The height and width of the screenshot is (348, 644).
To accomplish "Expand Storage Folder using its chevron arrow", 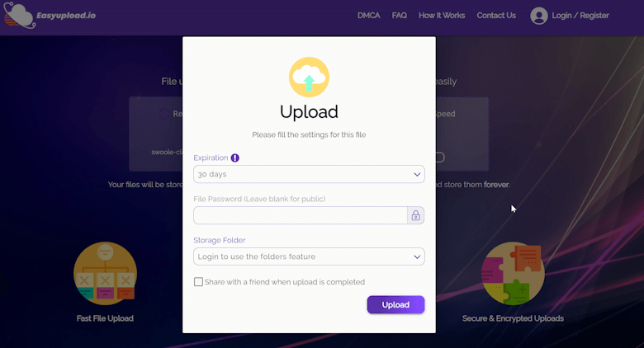I will (417, 257).
